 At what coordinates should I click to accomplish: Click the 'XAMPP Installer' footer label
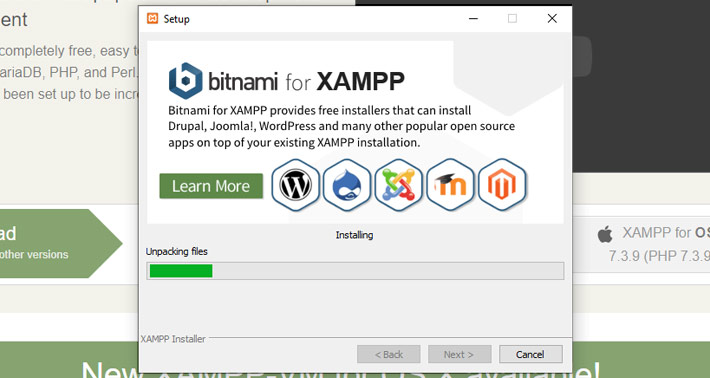[x=173, y=339]
